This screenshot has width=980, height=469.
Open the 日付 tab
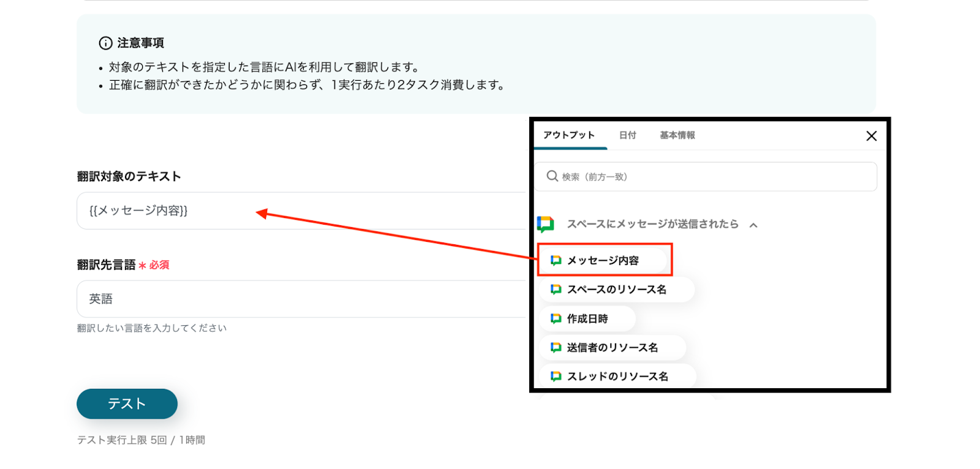click(628, 135)
